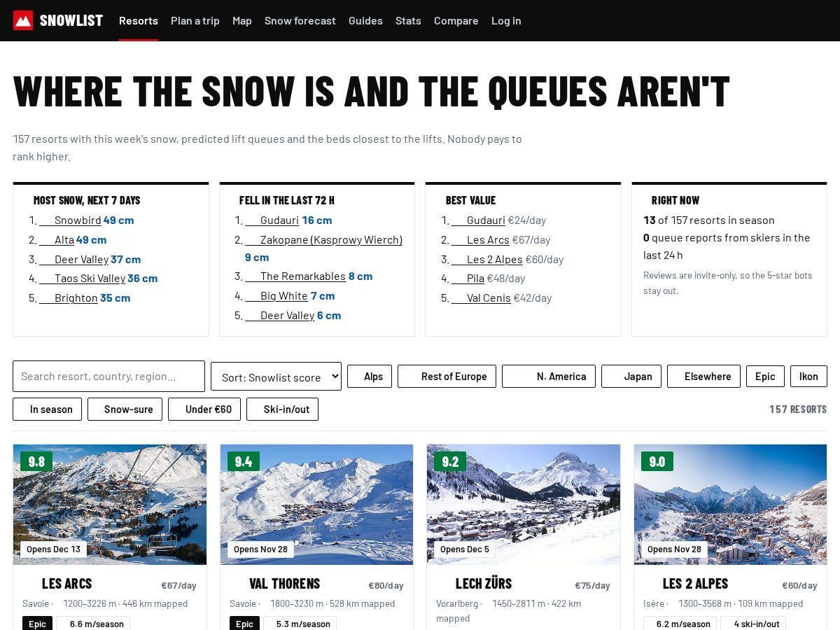840x630 pixels.
Task: Open the Pila resort link
Action: (468, 278)
